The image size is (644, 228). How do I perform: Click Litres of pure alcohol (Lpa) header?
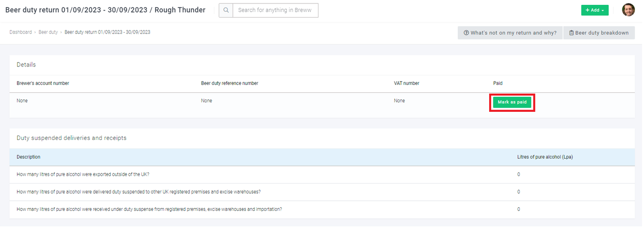tap(545, 157)
